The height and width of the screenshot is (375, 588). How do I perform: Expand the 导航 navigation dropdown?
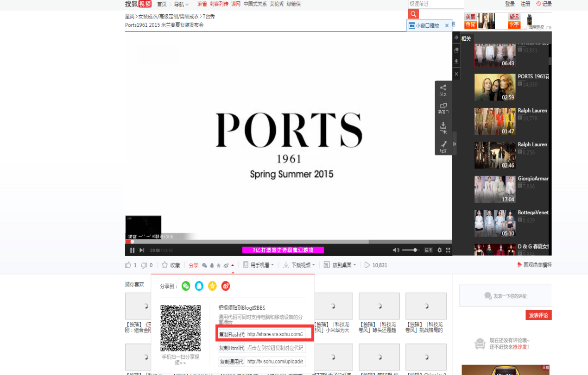pyautogui.click(x=181, y=4)
